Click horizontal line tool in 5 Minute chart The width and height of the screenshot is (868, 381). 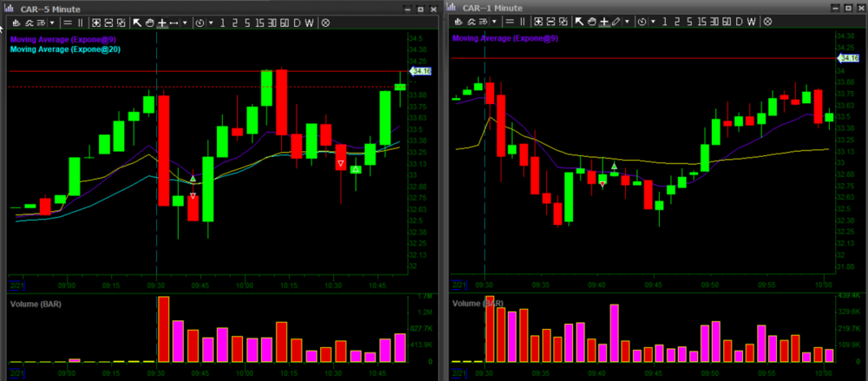(174, 23)
